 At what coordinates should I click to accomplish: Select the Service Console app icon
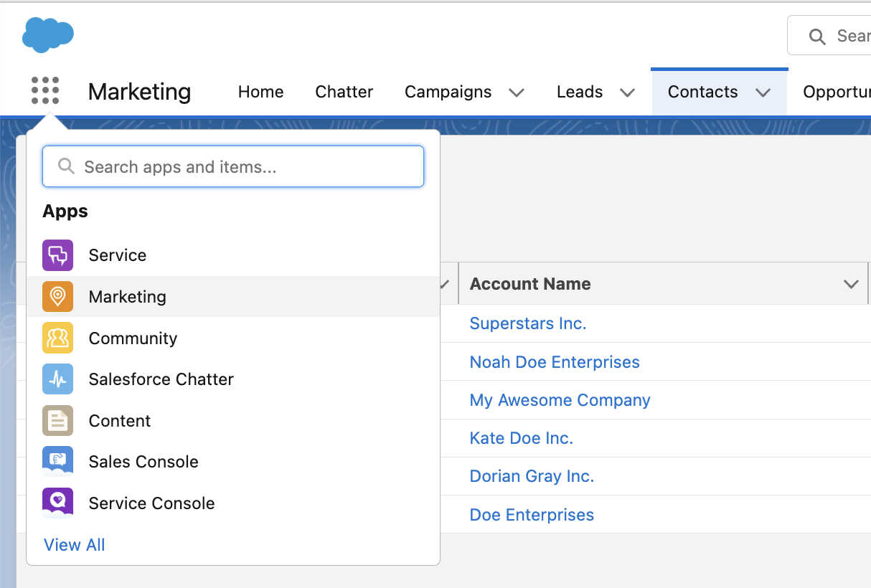pos(57,503)
